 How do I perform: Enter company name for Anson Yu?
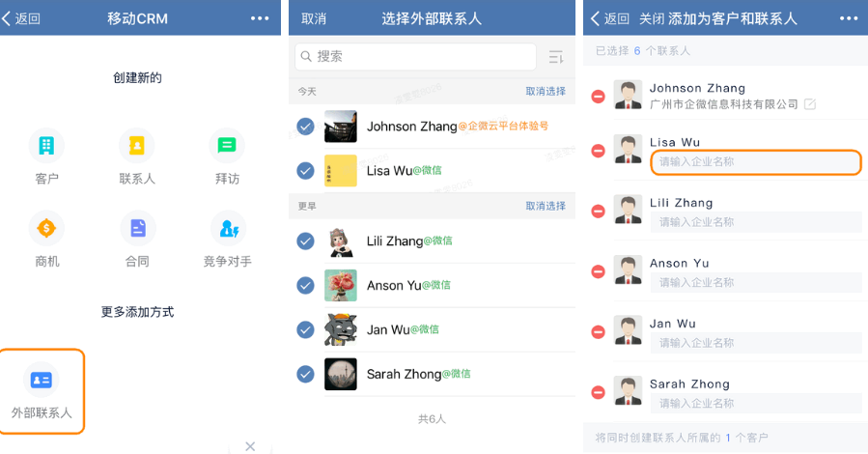[x=756, y=282]
